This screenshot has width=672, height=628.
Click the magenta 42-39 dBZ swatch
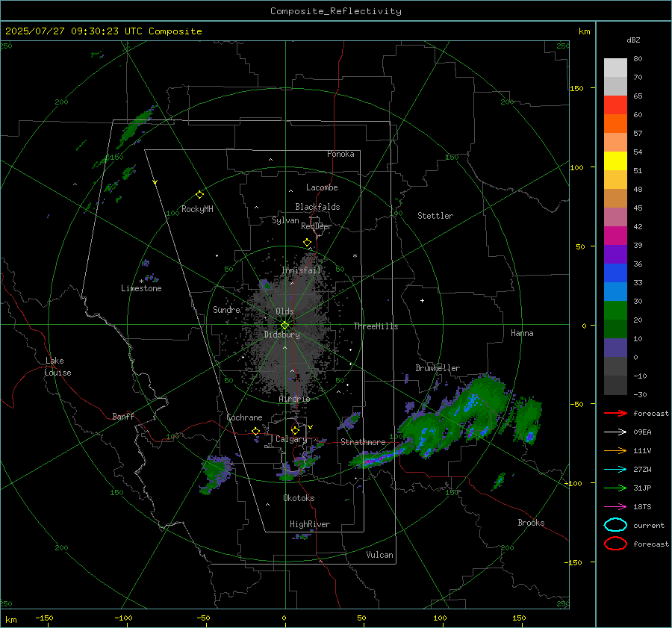coord(615,236)
